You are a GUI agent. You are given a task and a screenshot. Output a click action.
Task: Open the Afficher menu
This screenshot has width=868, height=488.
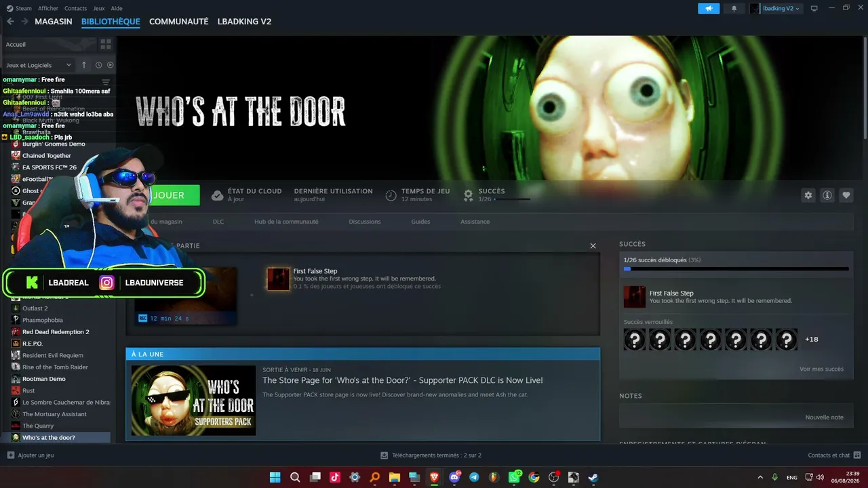pyautogui.click(x=48, y=8)
